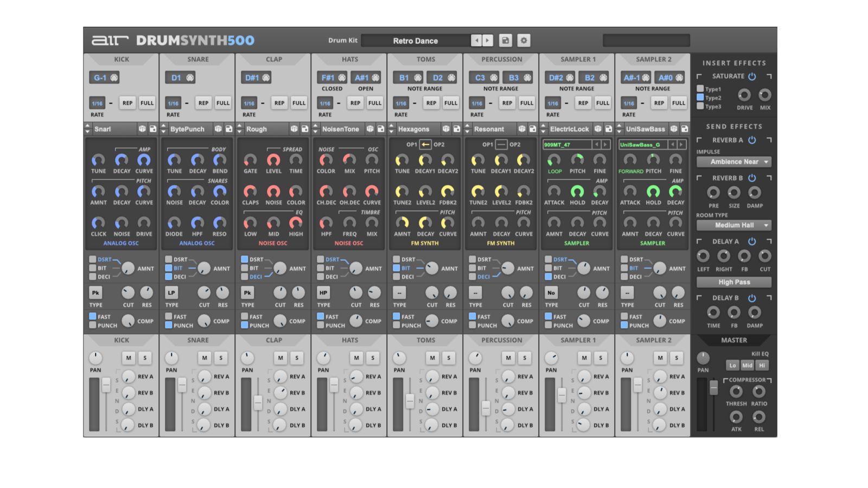This screenshot has width=868, height=488.
Task: Randomize the Snarl kick preset with the dice icon
Action: tap(143, 130)
